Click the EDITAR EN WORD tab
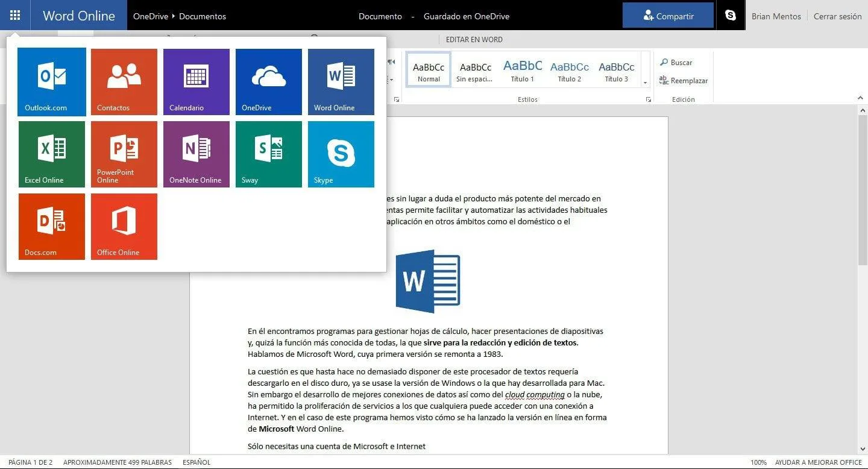Image resolution: width=868 pixels, height=469 pixels. 474,40
